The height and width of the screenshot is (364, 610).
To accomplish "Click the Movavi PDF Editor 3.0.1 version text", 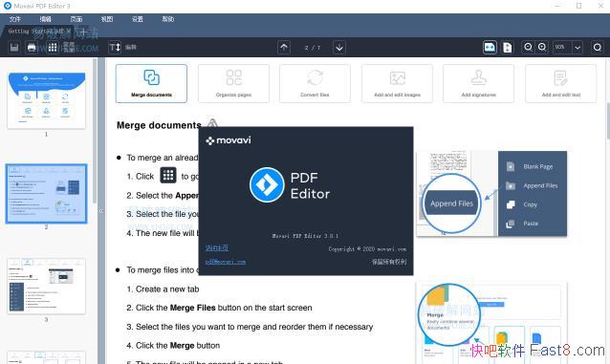I will pos(305,236).
